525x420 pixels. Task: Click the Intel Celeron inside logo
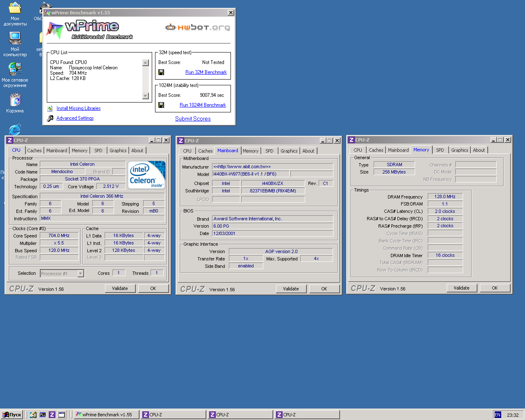[147, 175]
